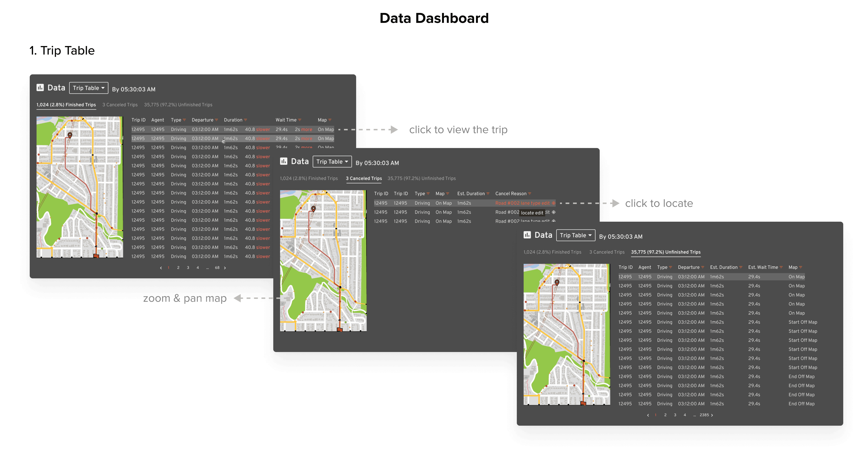The width and height of the screenshot is (868, 454).
Task: Open Trip Table dropdown in Canceled Trips panel
Action: [332, 162]
